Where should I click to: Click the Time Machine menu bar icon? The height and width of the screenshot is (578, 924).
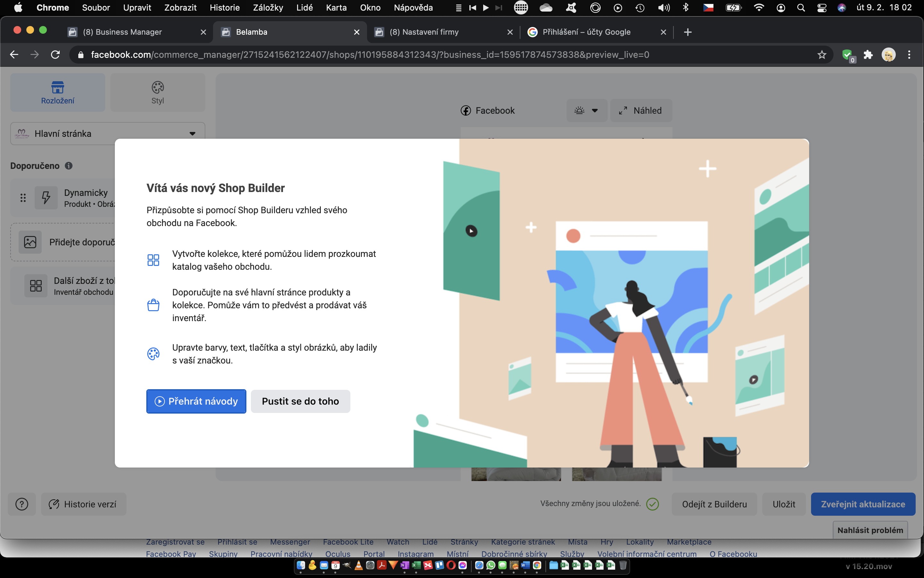640,8
